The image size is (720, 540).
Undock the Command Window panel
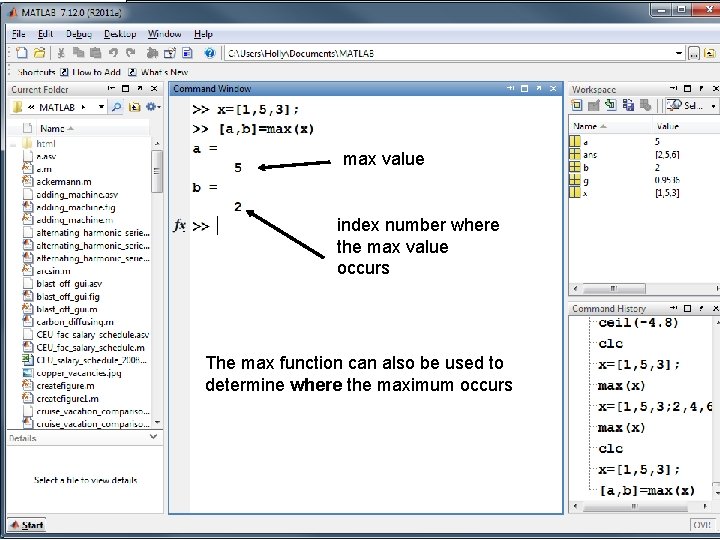coord(539,88)
